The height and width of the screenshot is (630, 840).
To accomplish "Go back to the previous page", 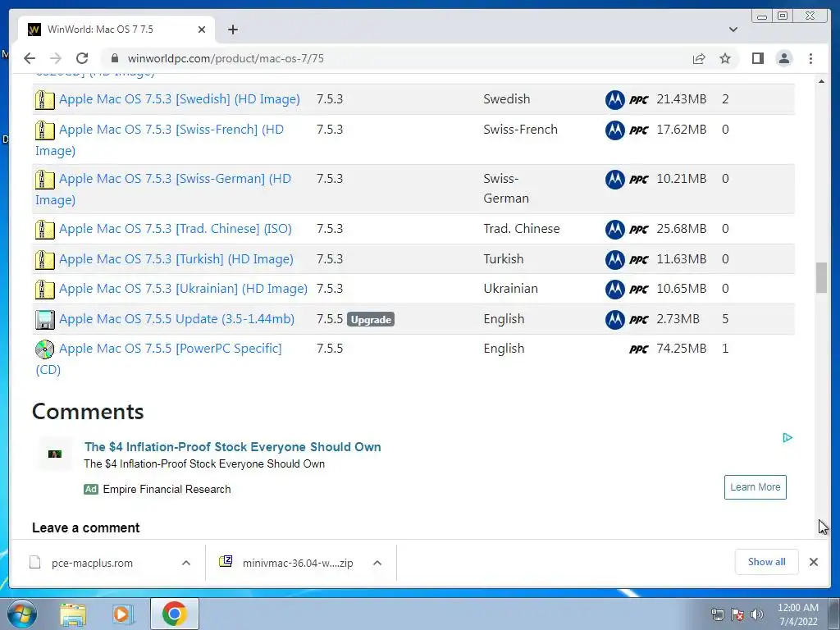I will click(30, 58).
